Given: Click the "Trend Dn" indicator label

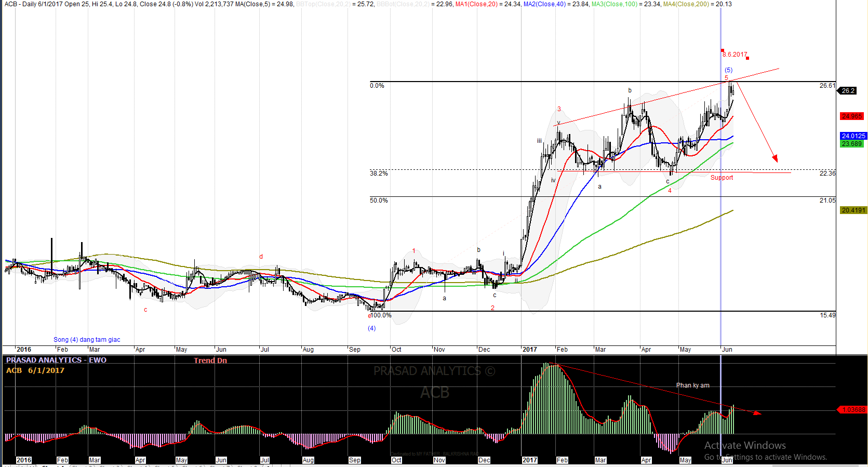Looking at the screenshot, I should [x=210, y=361].
